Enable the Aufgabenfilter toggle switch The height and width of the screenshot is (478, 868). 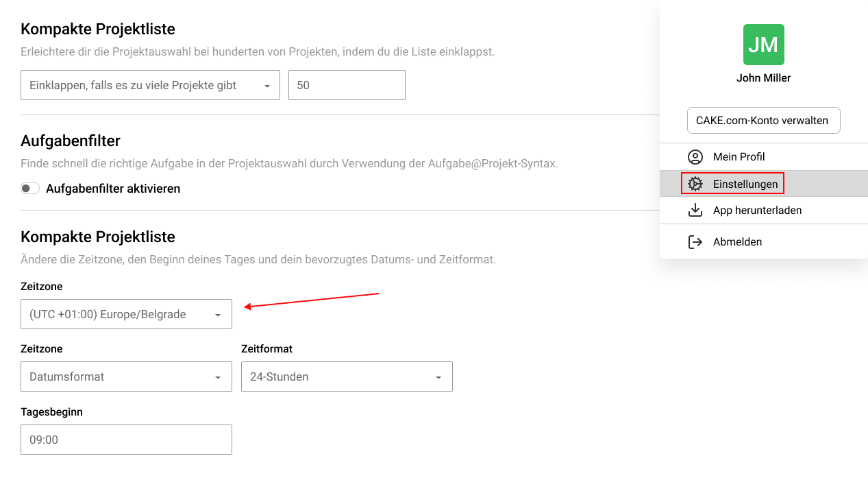click(30, 189)
